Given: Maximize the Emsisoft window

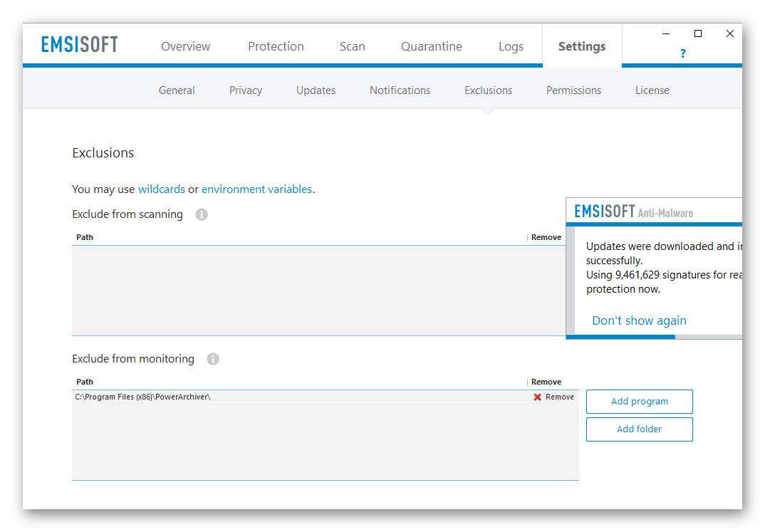Looking at the screenshot, I should pyautogui.click(x=697, y=33).
